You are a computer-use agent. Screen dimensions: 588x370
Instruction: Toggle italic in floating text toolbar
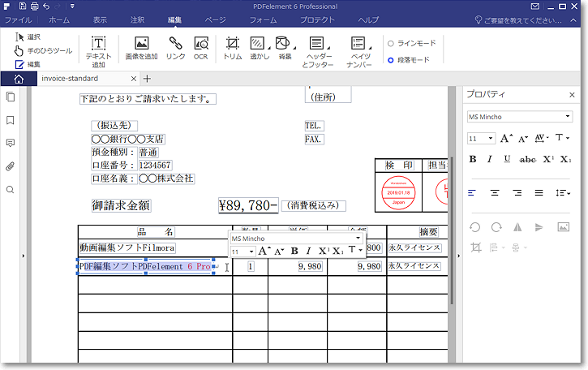(308, 251)
